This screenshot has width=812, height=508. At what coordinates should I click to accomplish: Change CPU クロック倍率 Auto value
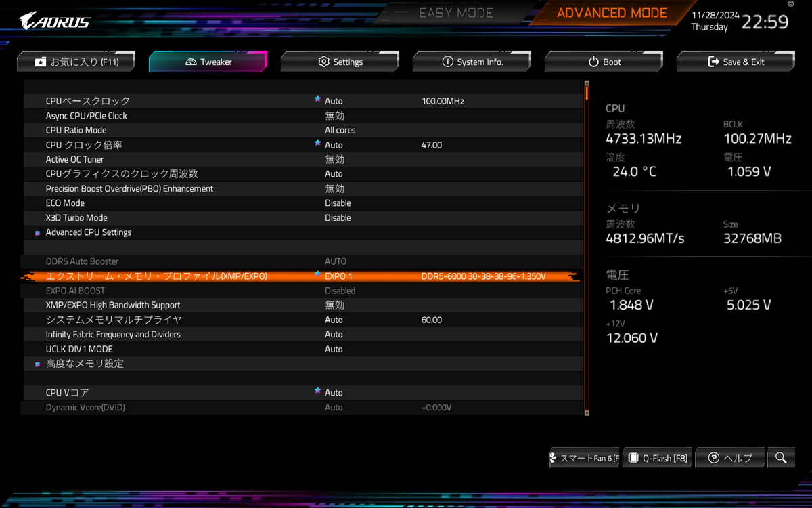tap(334, 145)
